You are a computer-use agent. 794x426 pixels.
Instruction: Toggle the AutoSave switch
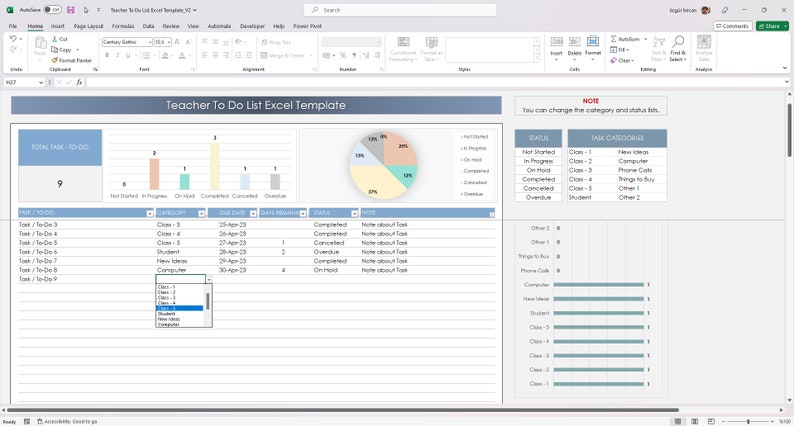point(52,10)
